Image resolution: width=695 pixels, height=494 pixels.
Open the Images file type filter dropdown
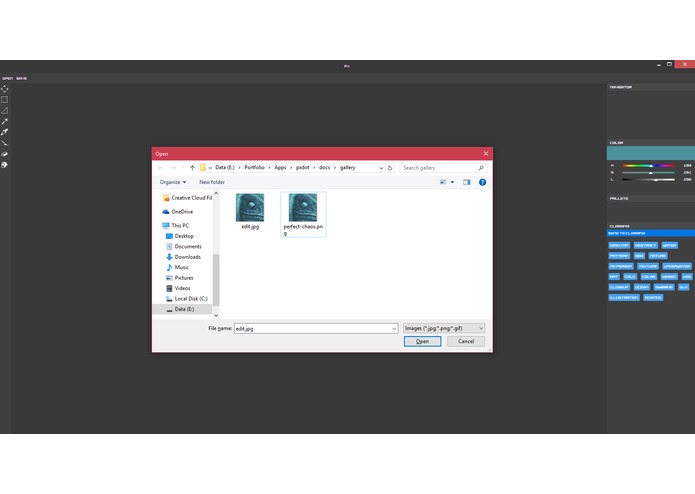444,328
